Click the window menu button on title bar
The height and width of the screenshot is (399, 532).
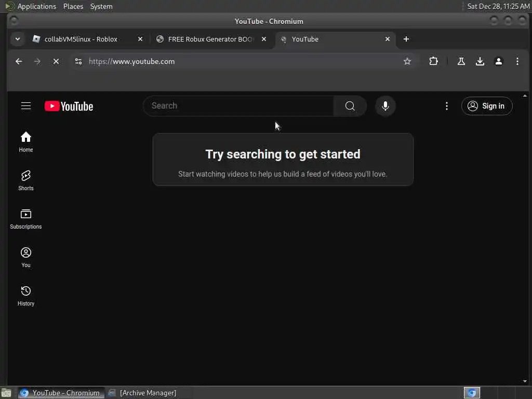(14, 21)
